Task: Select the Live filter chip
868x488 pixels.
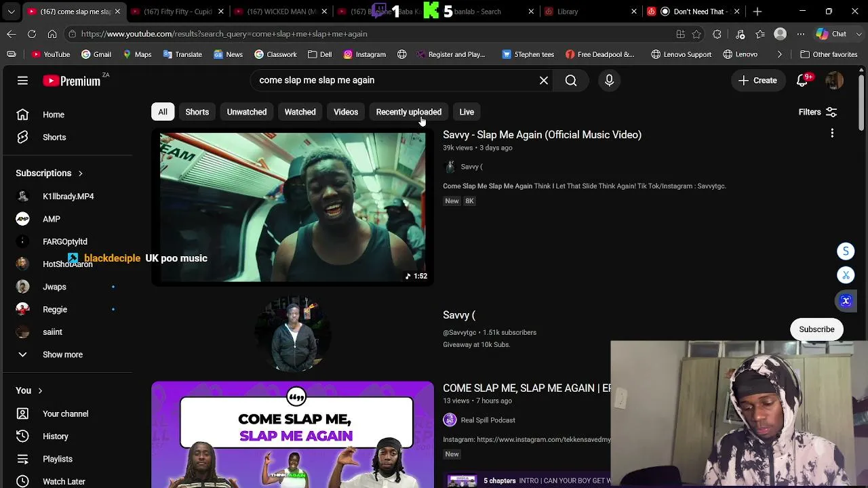Action: tap(467, 112)
